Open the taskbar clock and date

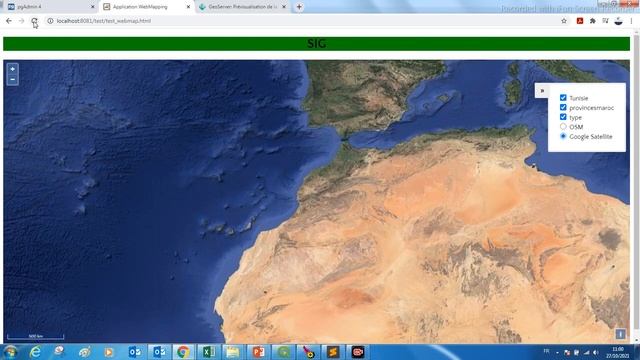click(618, 352)
